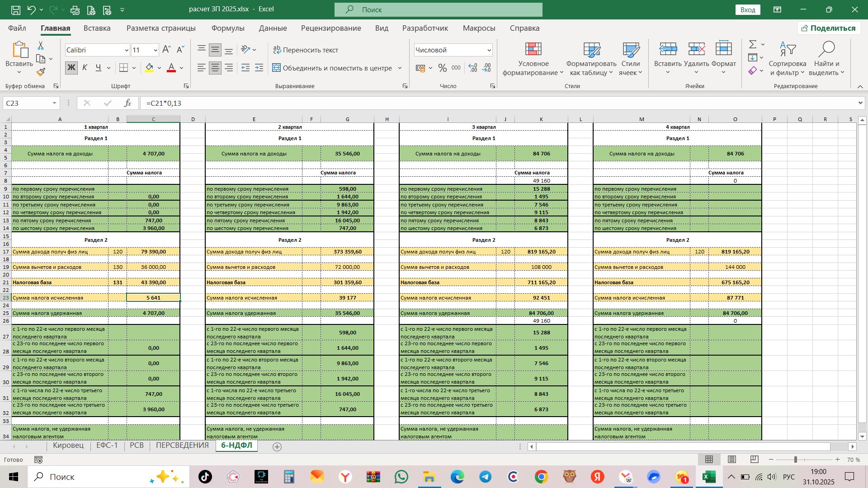The height and width of the screenshot is (488, 868).
Task: Click the Поделиться share button
Action: coord(829,28)
